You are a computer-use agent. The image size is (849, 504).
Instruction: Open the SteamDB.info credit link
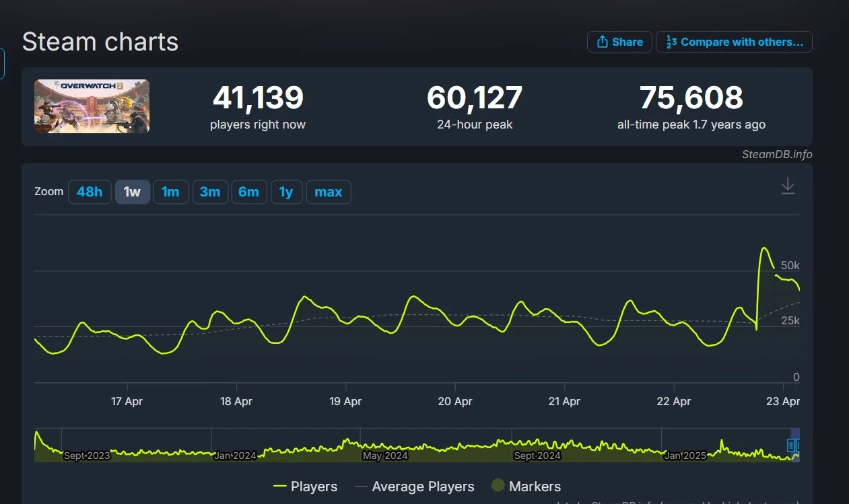(777, 154)
